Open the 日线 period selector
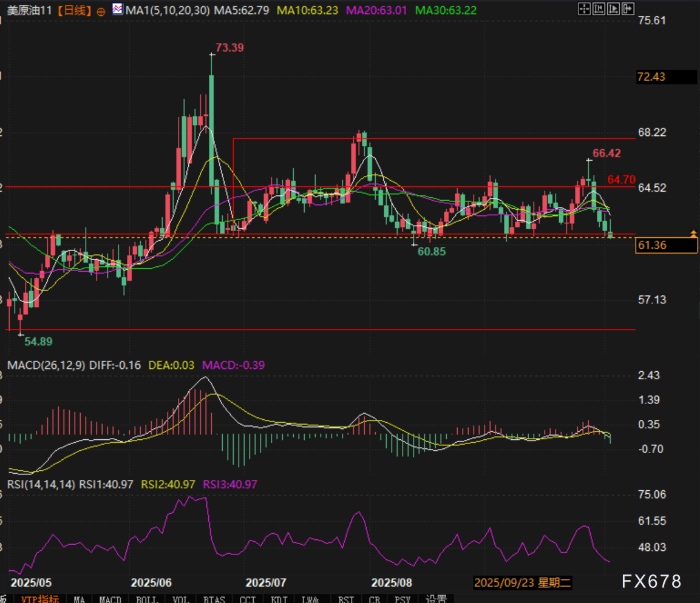This screenshot has height=603, width=700. click(x=78, y=10)
